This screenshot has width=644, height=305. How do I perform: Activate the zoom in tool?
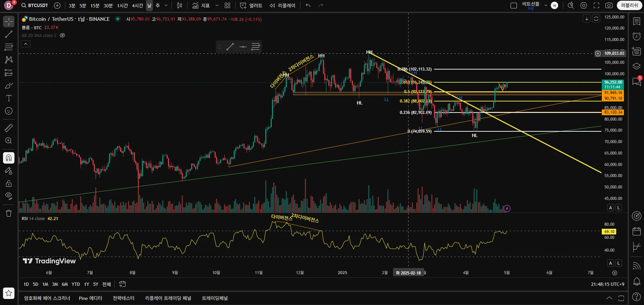point(9,140)
